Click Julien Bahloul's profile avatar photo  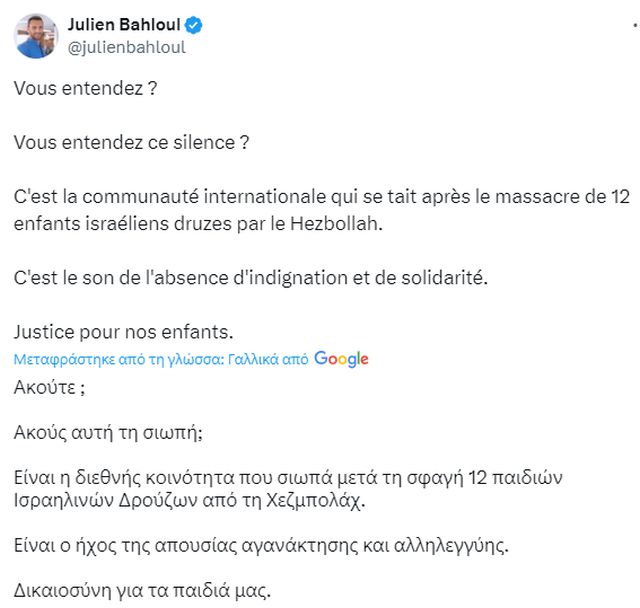pos(35,35)
